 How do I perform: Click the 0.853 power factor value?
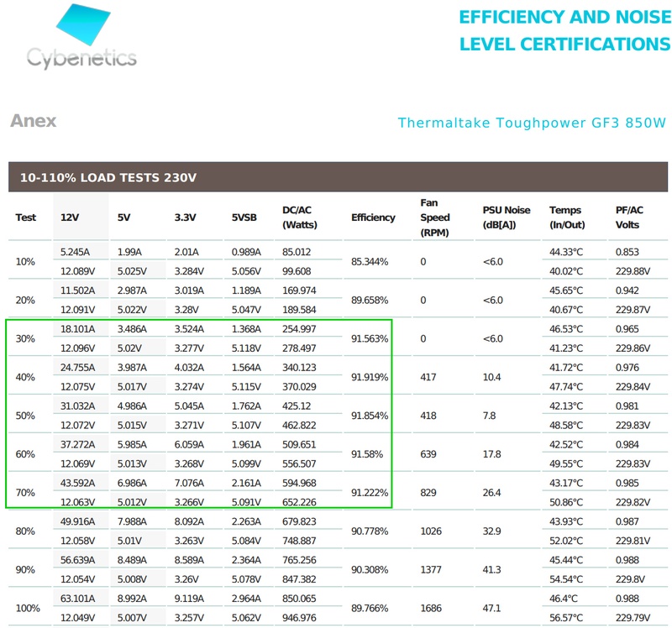pyautogui.click(x=627, y=253)
